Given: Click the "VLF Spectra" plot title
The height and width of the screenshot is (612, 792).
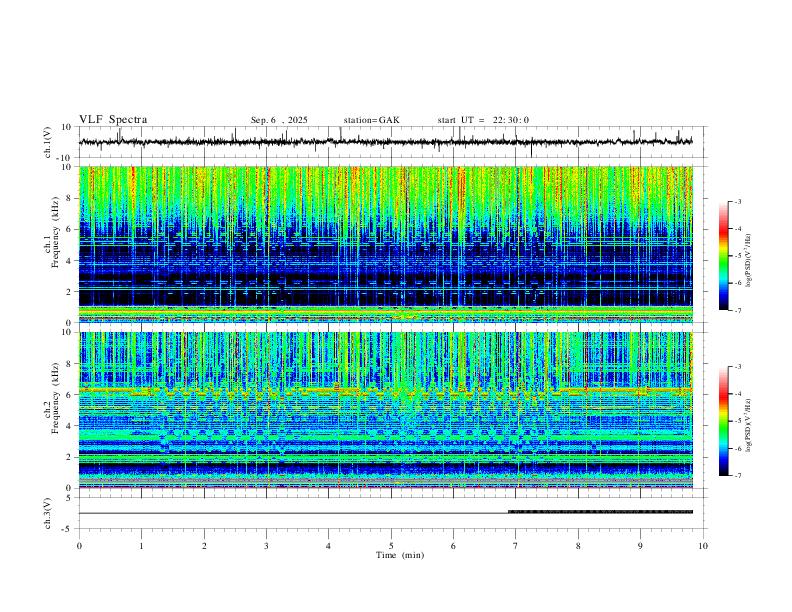Looking at the screenshot, I should [x=113, y=120].
